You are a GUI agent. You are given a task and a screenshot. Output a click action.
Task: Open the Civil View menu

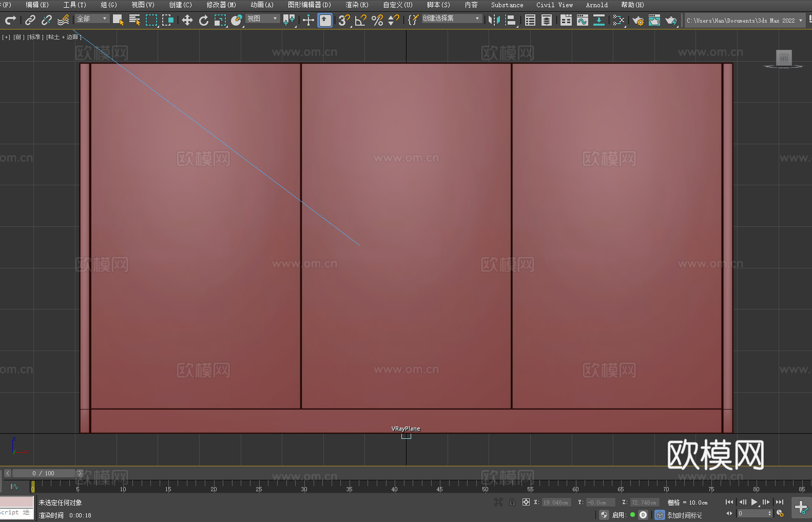tap(554, 5)
